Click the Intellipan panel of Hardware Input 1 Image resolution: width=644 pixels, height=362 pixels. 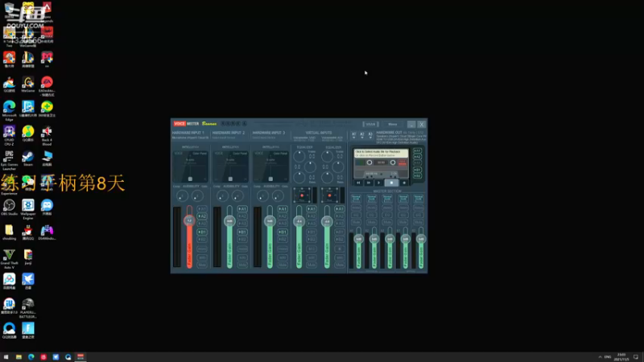(190, 167)
